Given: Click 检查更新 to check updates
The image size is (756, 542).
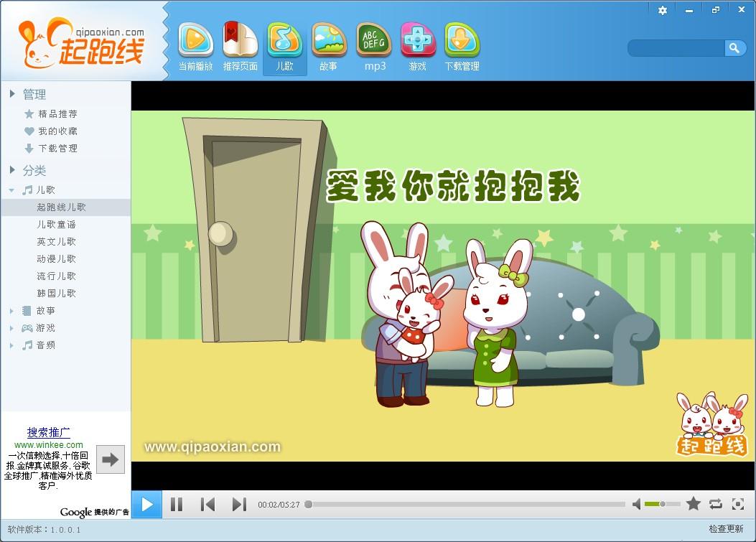Looking at the screenshot, I should [726, 529].
